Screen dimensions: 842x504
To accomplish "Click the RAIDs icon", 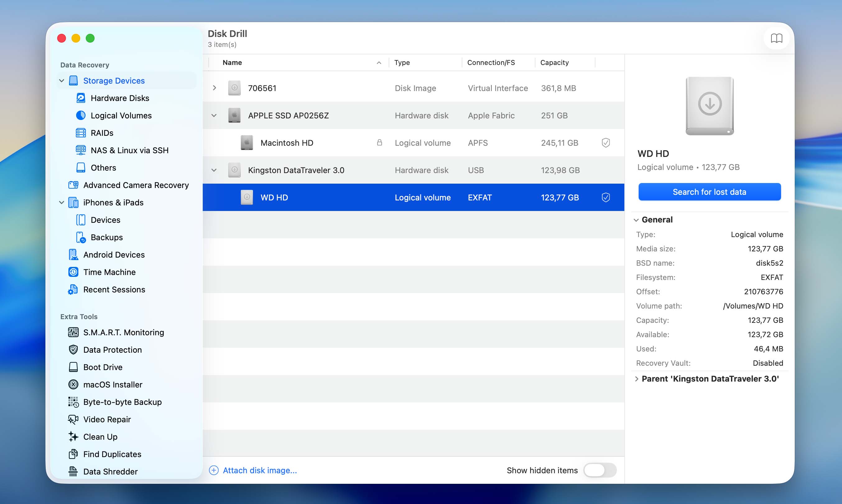I will pos(81,133).
